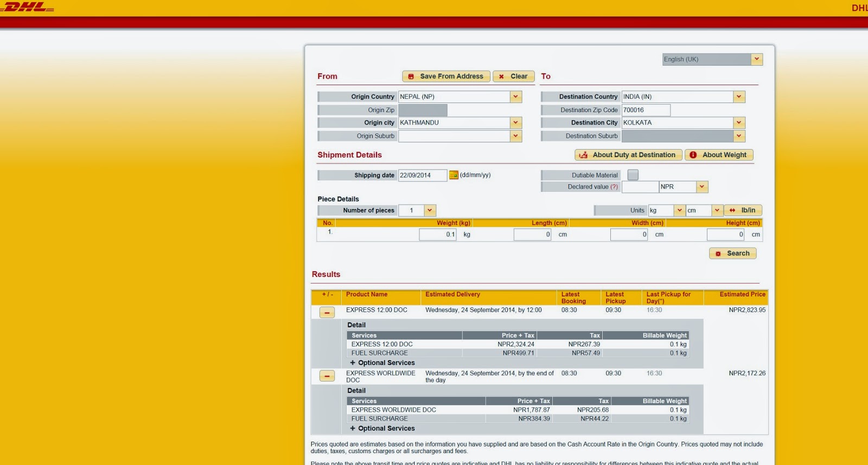Click Save From Address button
This screenshot has width=868, height=465.
click(x=446, y=76)
